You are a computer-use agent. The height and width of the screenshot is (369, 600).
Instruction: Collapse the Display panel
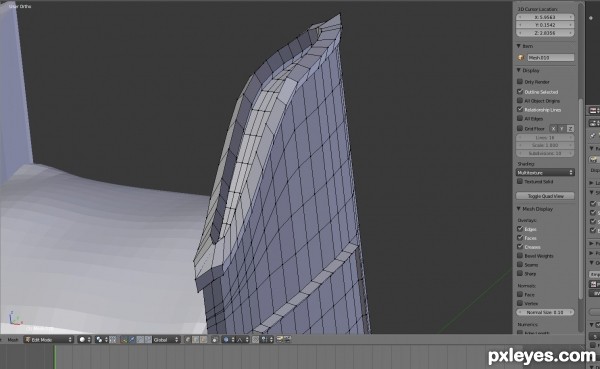tap(519, 70)
